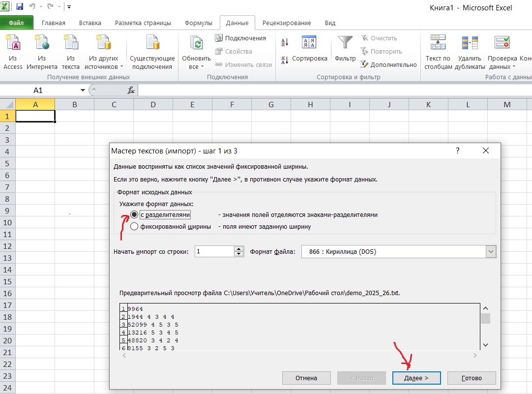This screenshot has height=394, width=532.
Task: Select column B header
Action: [x=75, y=104]
